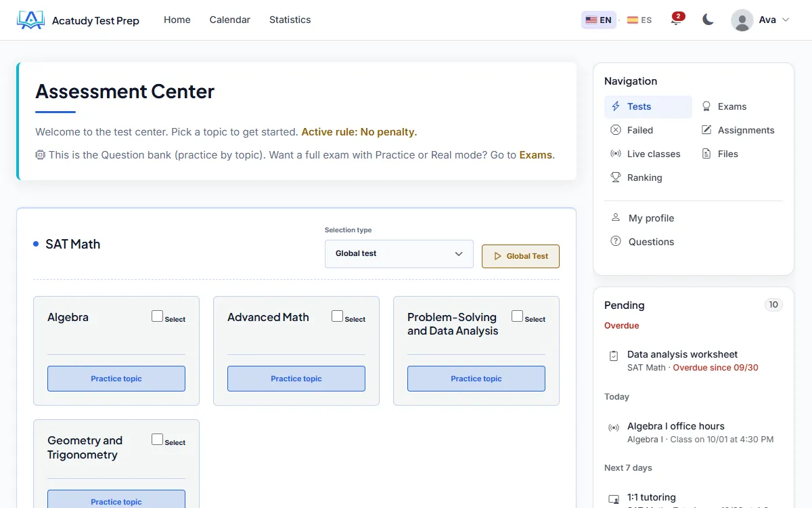Click Practice topic under Algebra

click(116, 379)
